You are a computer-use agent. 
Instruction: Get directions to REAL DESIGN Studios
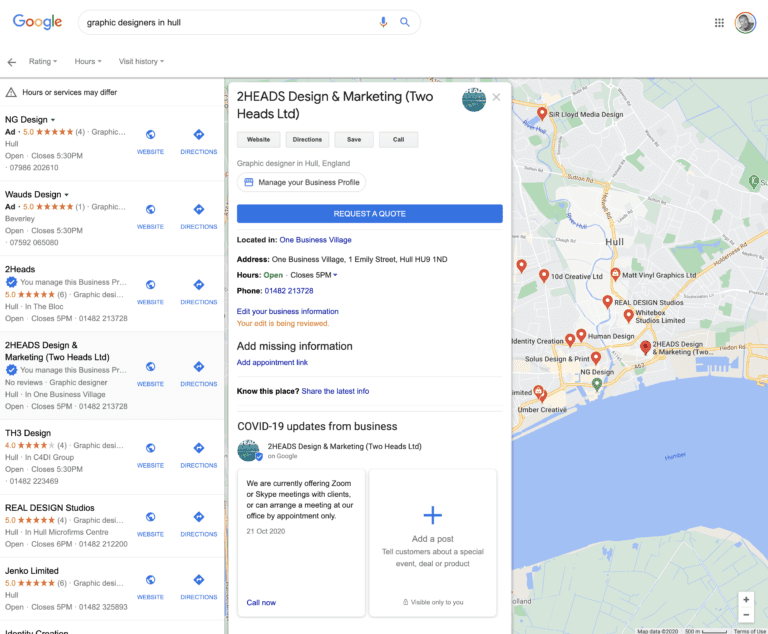[198, 517]
